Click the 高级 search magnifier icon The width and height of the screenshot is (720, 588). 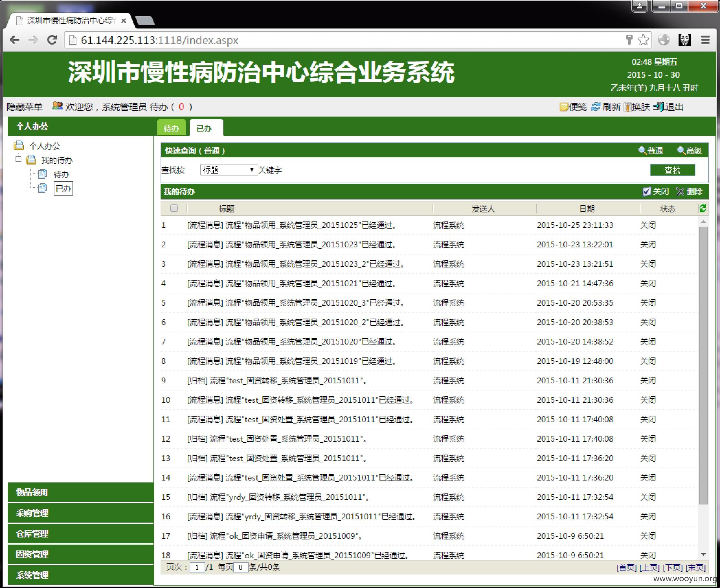[681, 150]
